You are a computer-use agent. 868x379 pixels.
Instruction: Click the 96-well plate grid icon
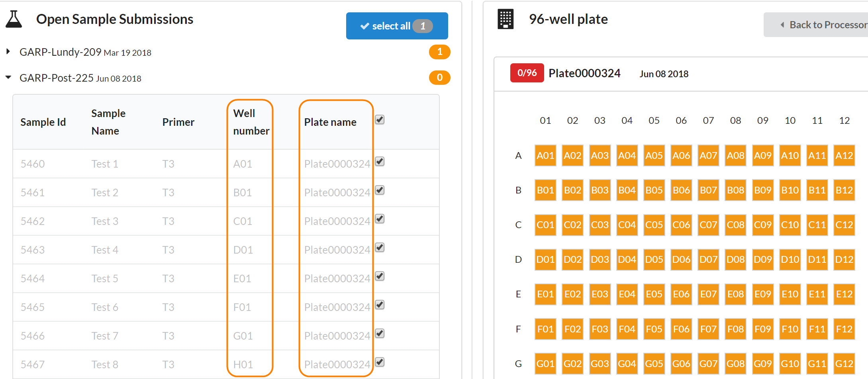(x=505, y=19)
